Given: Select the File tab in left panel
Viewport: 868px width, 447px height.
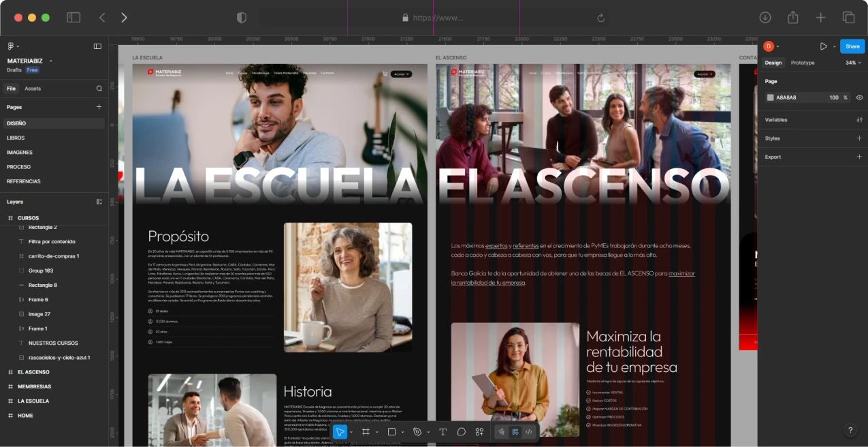Looking at the screenshot, I should [12, 89].
